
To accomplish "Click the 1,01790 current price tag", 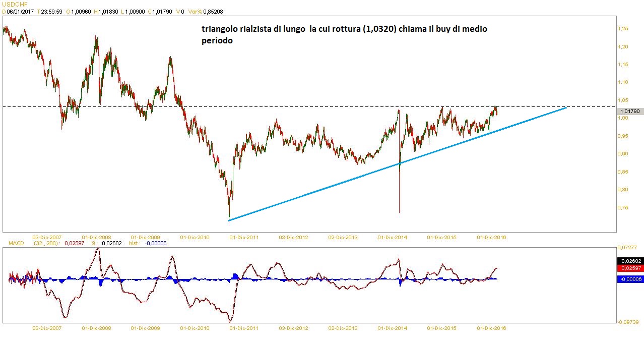I will tap(630, 111).
